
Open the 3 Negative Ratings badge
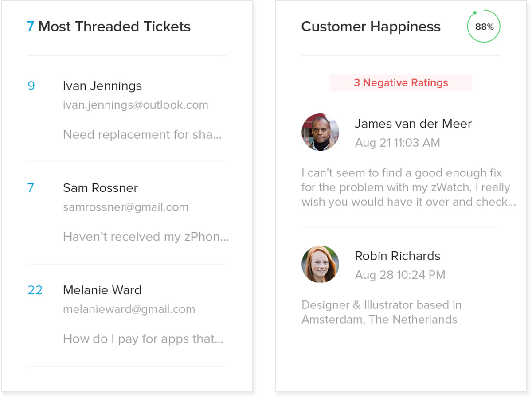[401, 83]
